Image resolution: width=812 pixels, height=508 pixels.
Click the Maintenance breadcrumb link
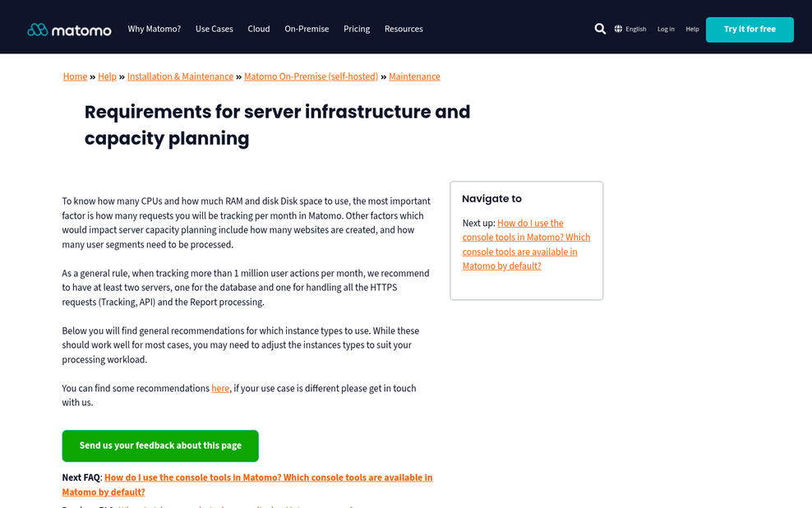click(414, 76)
